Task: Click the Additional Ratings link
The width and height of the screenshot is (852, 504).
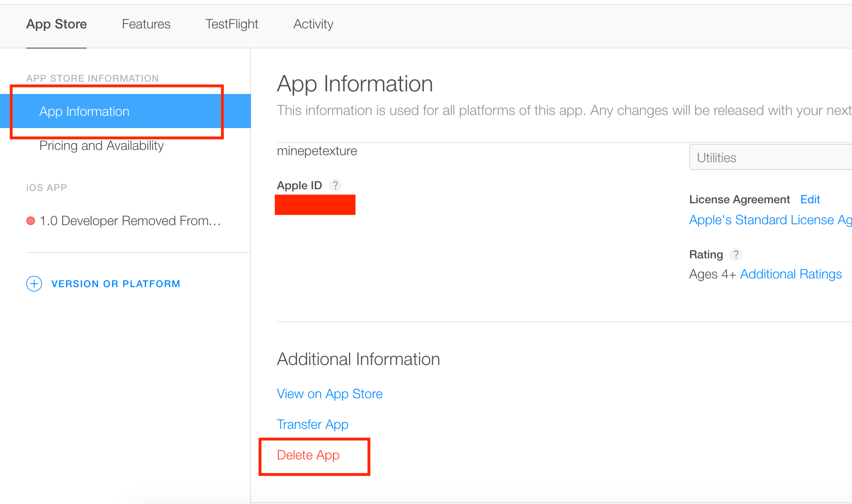Action: tap(791, 274)
